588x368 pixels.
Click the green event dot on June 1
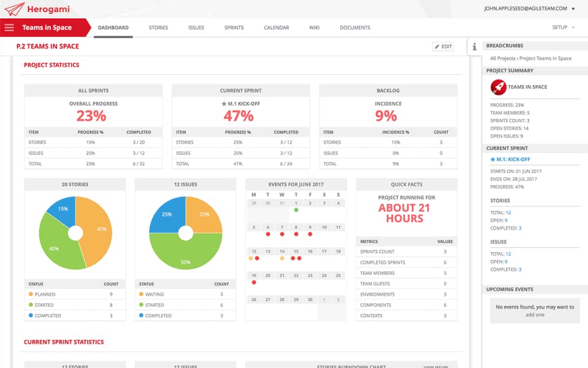[296, 210]
